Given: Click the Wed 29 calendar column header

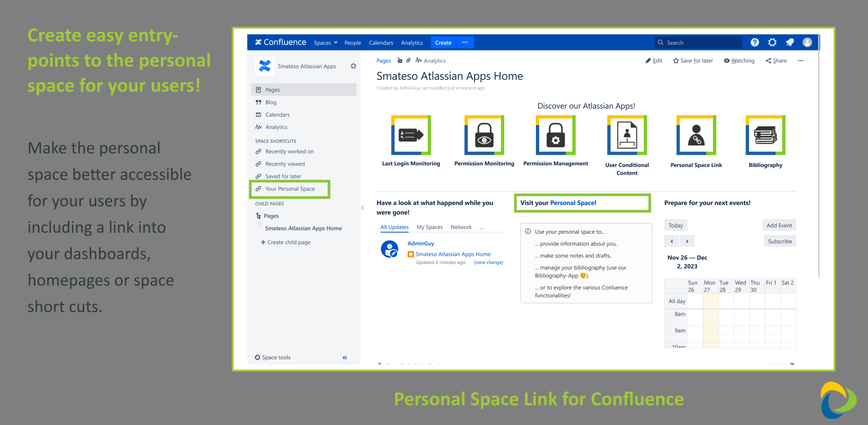Looking at the screenshot, I should (x=741, y=286).
